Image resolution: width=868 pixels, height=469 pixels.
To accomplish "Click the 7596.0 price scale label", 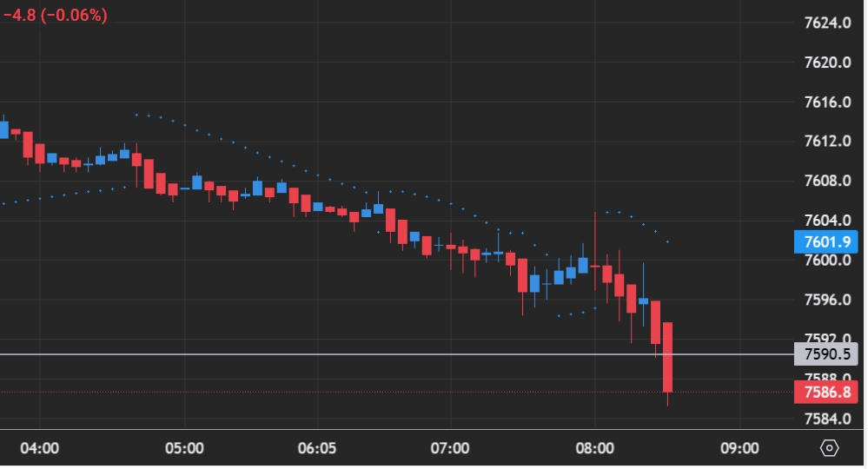I will tap(827, 300).
